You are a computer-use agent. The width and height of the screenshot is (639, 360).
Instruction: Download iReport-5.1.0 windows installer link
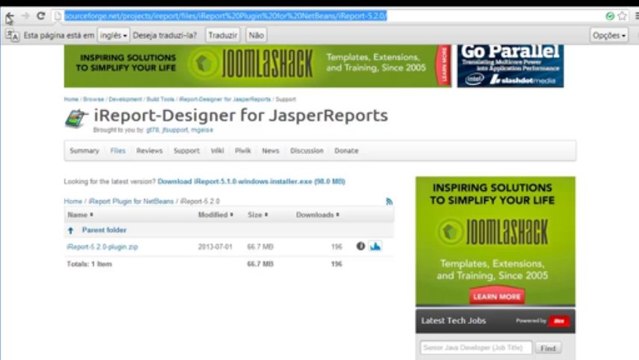point(251,181)
